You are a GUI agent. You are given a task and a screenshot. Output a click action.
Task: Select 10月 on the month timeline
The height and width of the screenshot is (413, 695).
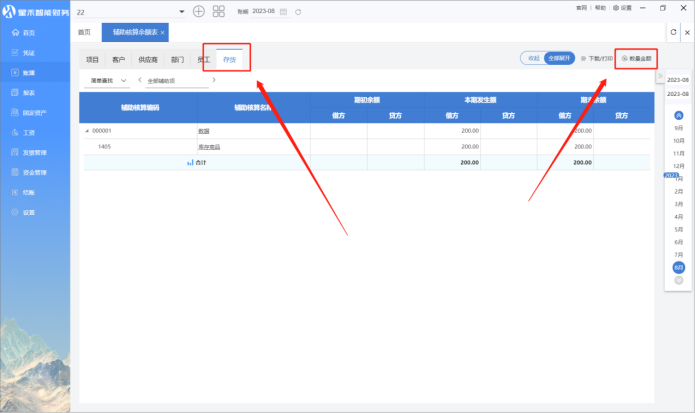pyautogui.click(x=679, y=141)
